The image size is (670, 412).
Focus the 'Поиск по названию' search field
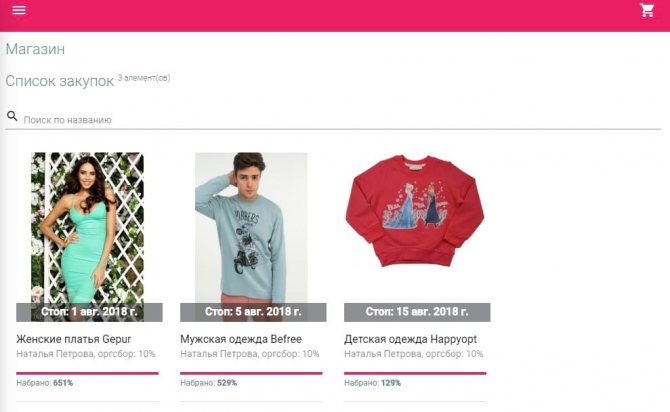[342, 120]
